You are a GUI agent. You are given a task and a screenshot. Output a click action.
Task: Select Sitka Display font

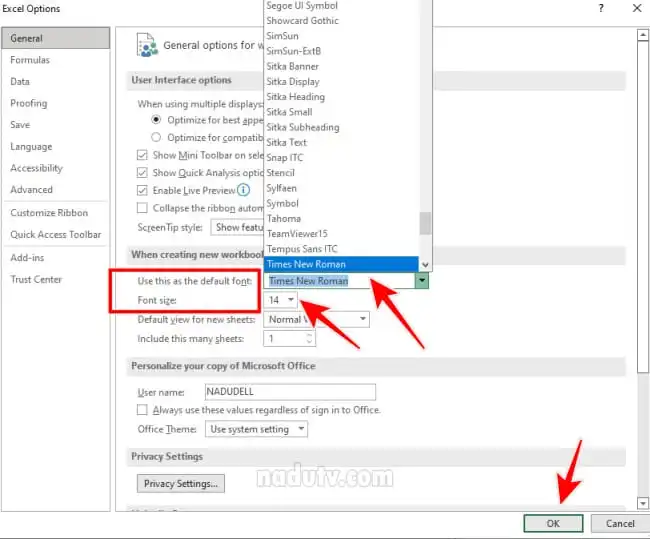click(341, 81)
